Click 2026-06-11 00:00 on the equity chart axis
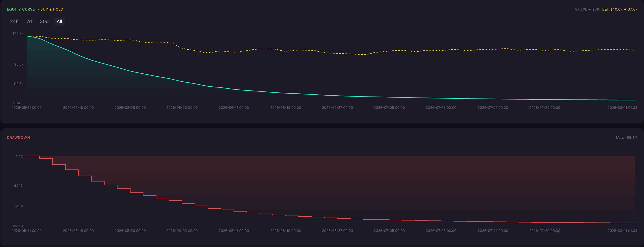This screenshot has height=247, width=644. (x=234, y=107)
